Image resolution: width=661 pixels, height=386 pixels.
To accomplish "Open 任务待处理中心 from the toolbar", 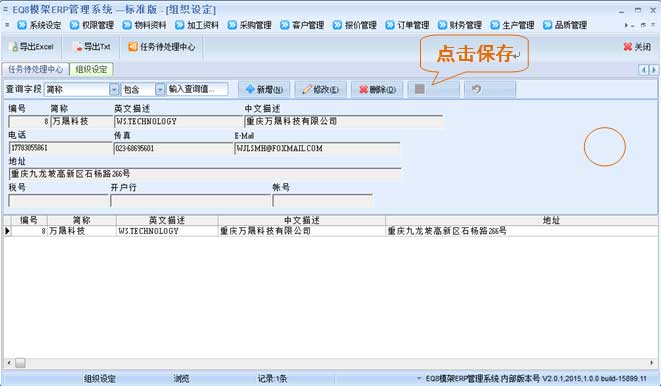I will coord(162,46).
